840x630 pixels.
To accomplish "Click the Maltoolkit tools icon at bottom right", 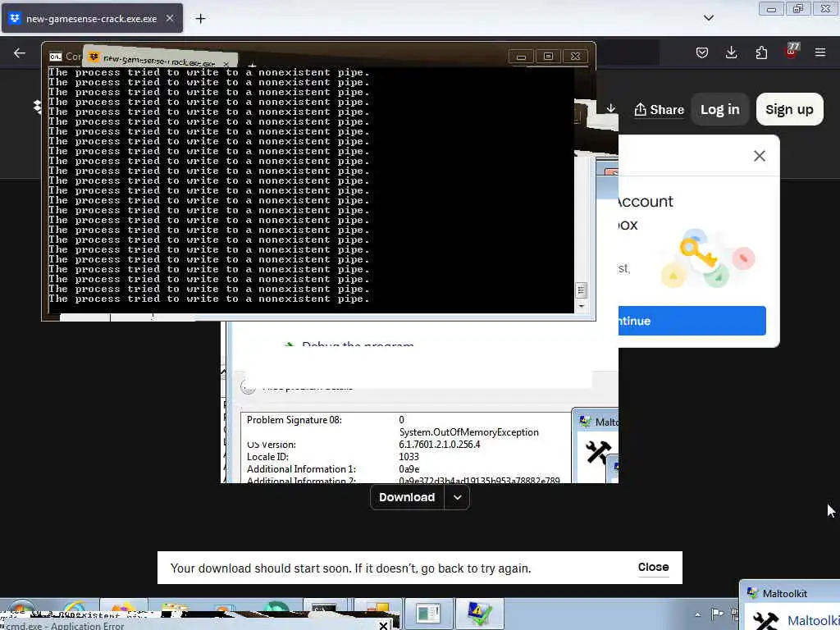I will (x=766, y=620).
